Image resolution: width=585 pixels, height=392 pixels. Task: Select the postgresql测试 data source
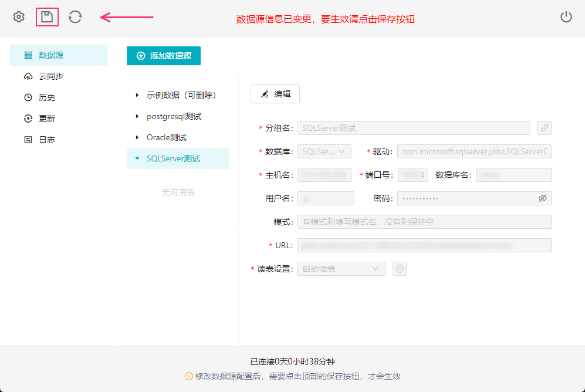tap(174, 116)
